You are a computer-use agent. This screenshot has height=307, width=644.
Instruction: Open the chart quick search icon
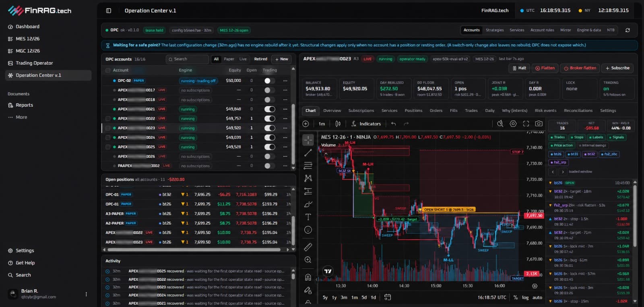tap(500, 124)
